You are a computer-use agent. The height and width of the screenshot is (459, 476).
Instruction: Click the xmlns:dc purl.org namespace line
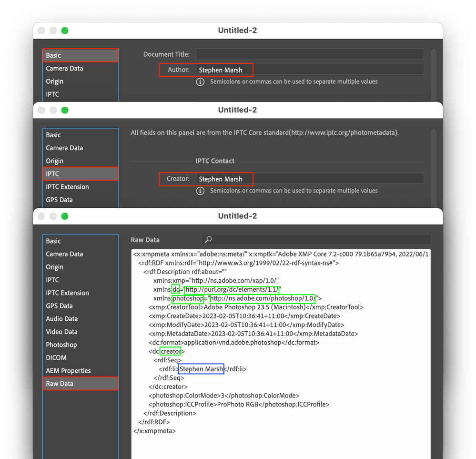(x=217, y=289)
